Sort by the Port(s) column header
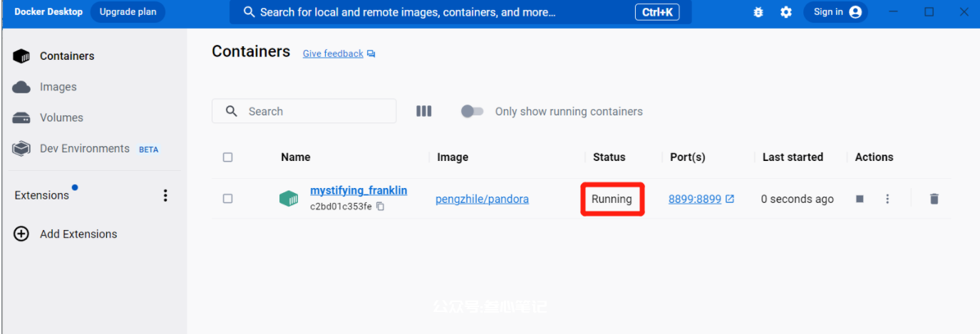The image size is (980, 334). [688, 157]
